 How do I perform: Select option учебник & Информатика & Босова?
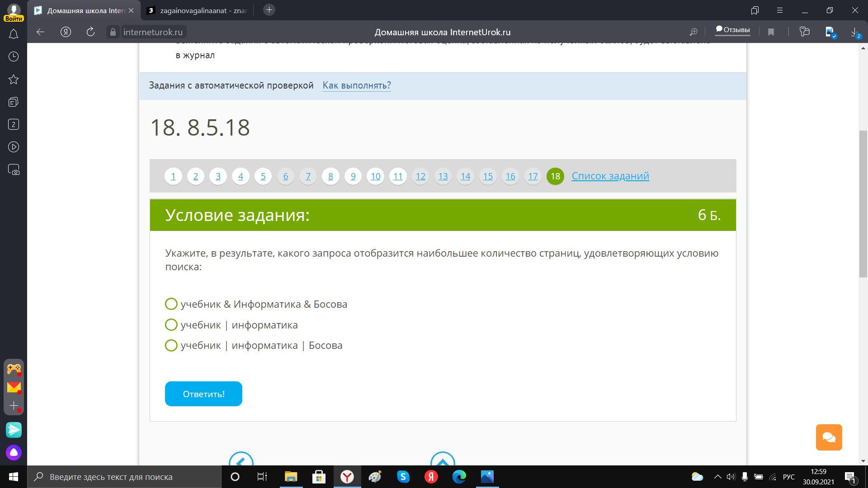click(171, 304)
